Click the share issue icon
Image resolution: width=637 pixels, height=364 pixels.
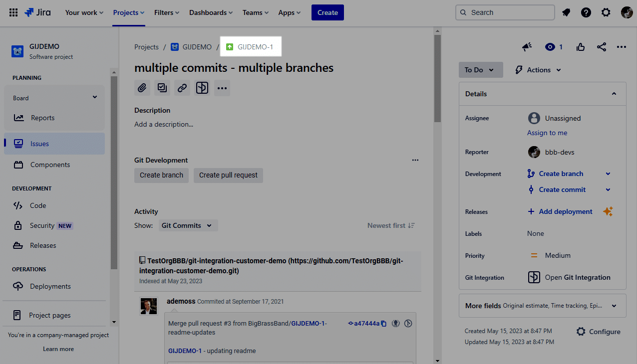602,47
